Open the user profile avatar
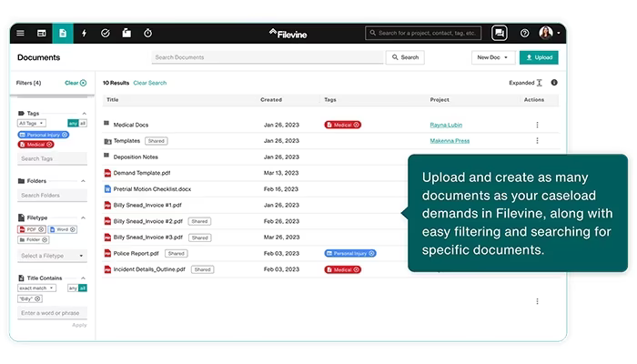The height and width of the screenshot is (364, 637). pyautogui.click(x=546, y=33)
